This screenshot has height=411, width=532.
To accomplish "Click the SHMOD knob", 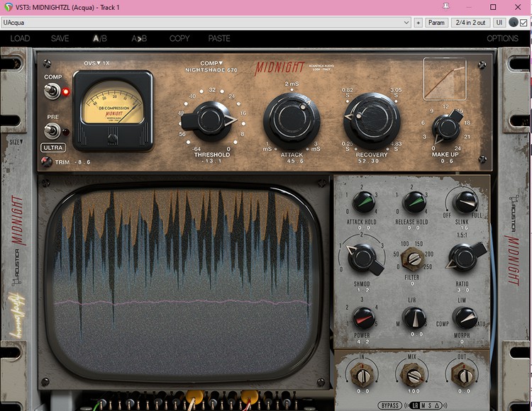I will click(x=362, y=258).
